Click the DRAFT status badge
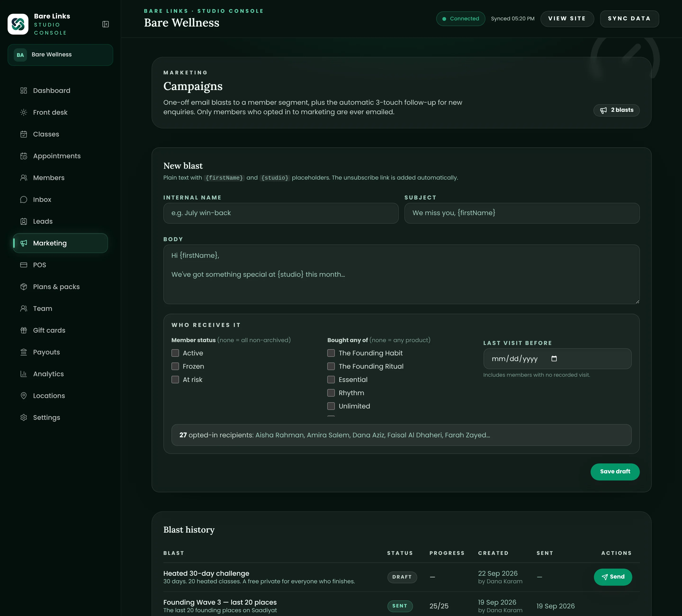Image resolution: width=682 pixels, height=616 pixels. [x=402, y=577]
